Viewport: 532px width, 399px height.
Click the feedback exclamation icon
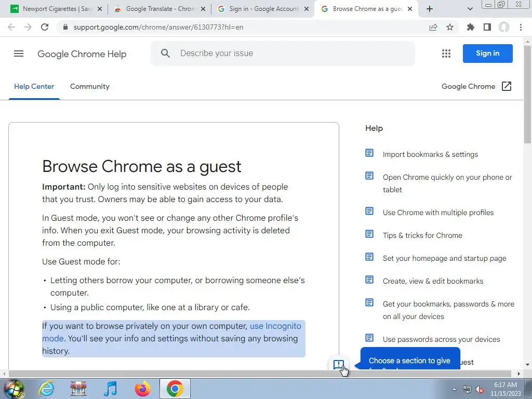pyautogui.click(x=339, y=365)
